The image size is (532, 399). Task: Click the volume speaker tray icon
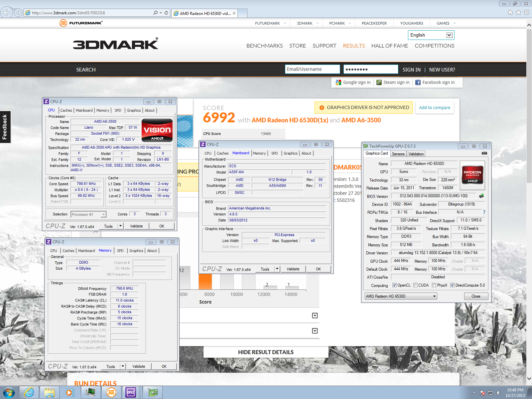pos(498,393)
